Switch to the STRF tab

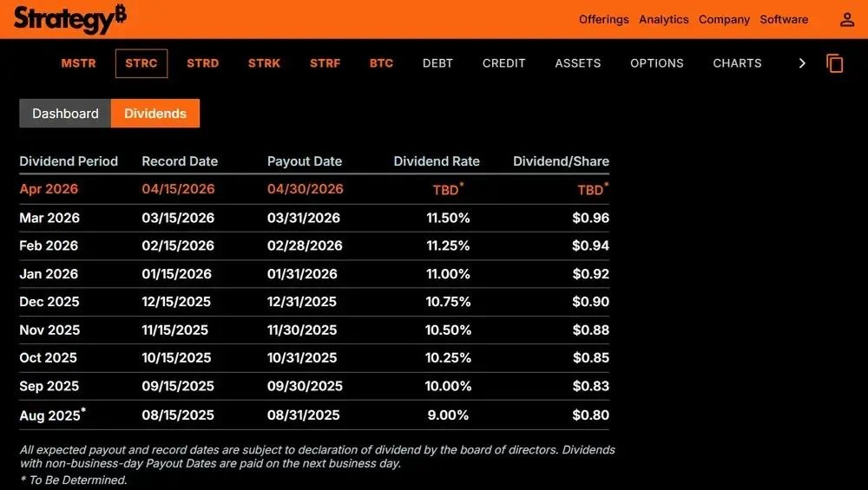click(x=325, y=63)
